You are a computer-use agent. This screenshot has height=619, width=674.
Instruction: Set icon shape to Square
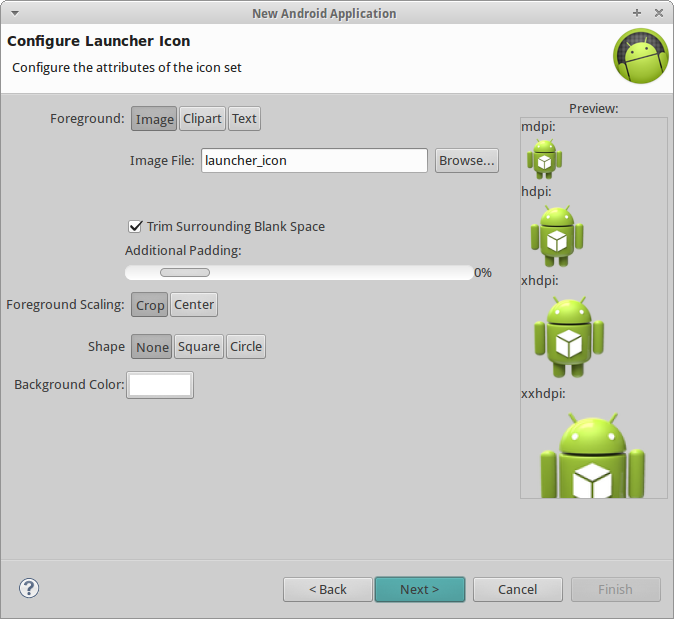[x=199, y=346]
